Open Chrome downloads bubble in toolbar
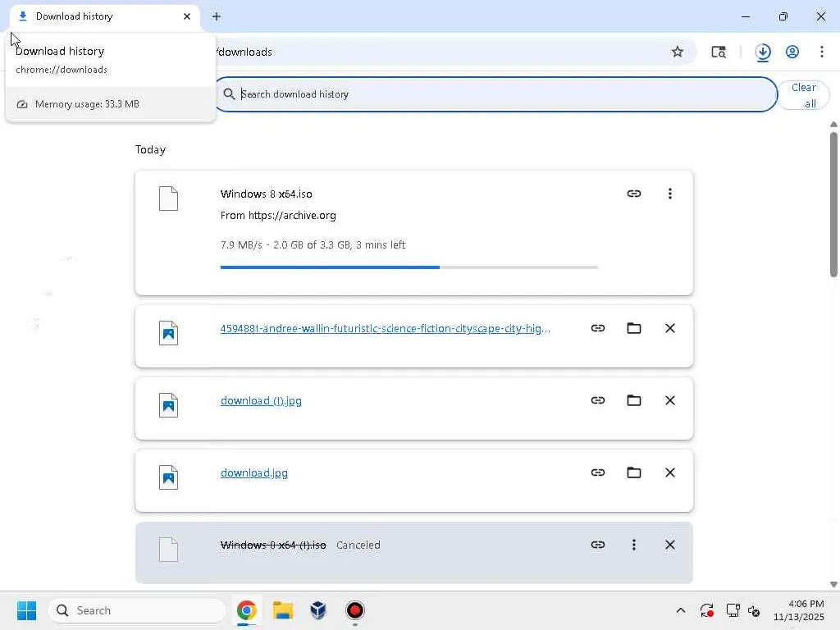 (x=763, y=52)
